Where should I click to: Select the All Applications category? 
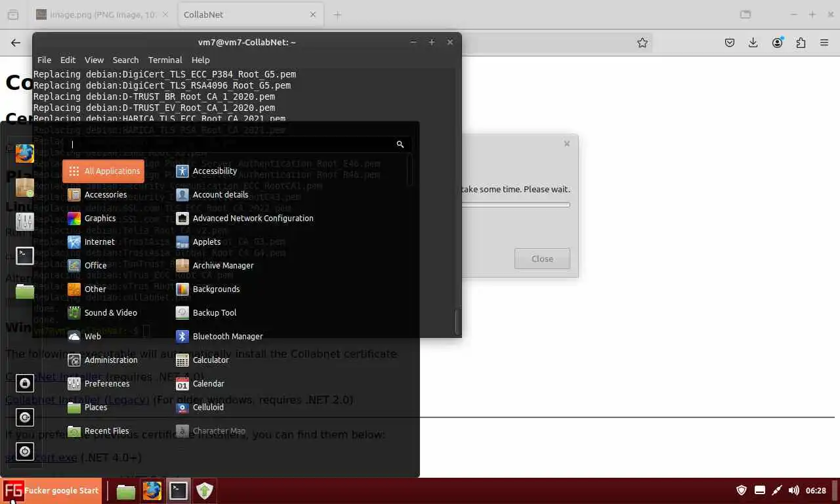point(103,171)
